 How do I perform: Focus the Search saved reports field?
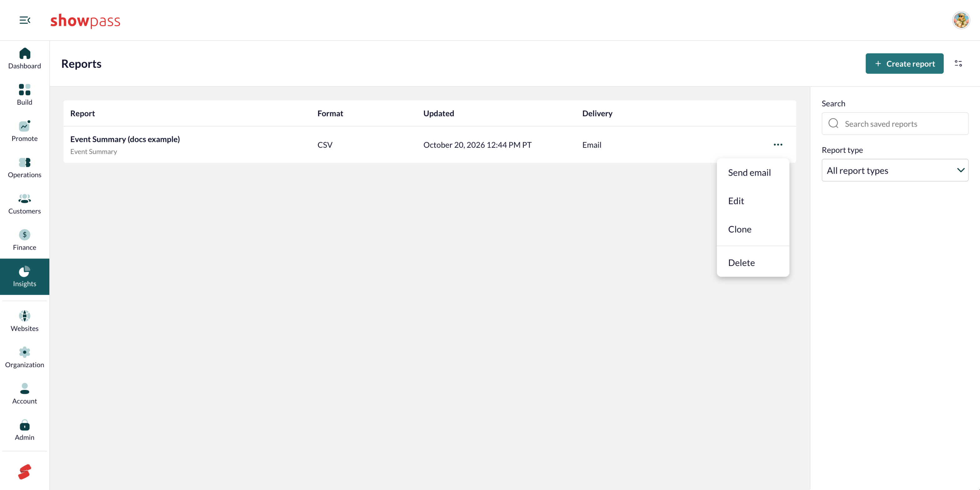[895, 124]
